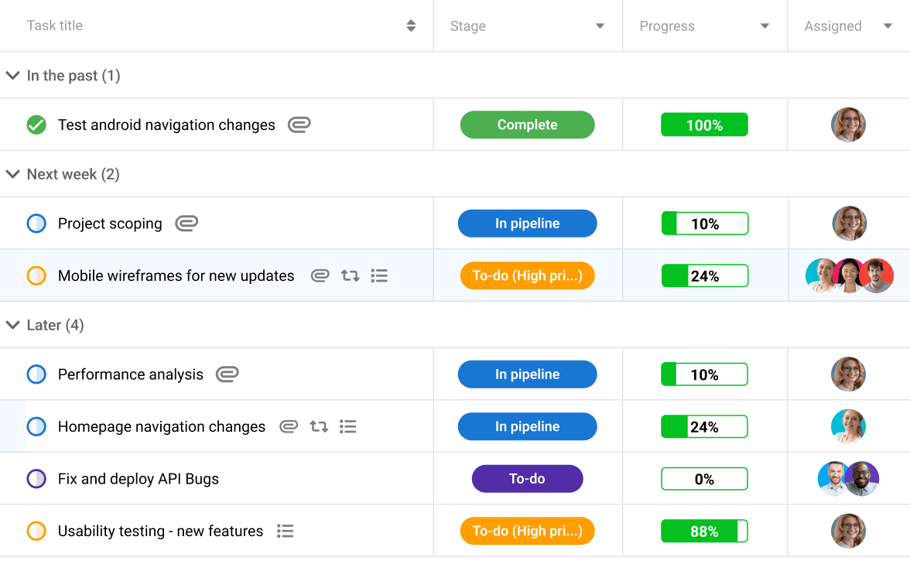Image resolution: width=910 pixels, height=588 pixels.
Task: Open the checklist icon on Usability testing task
Action: [x=285, y=531]
